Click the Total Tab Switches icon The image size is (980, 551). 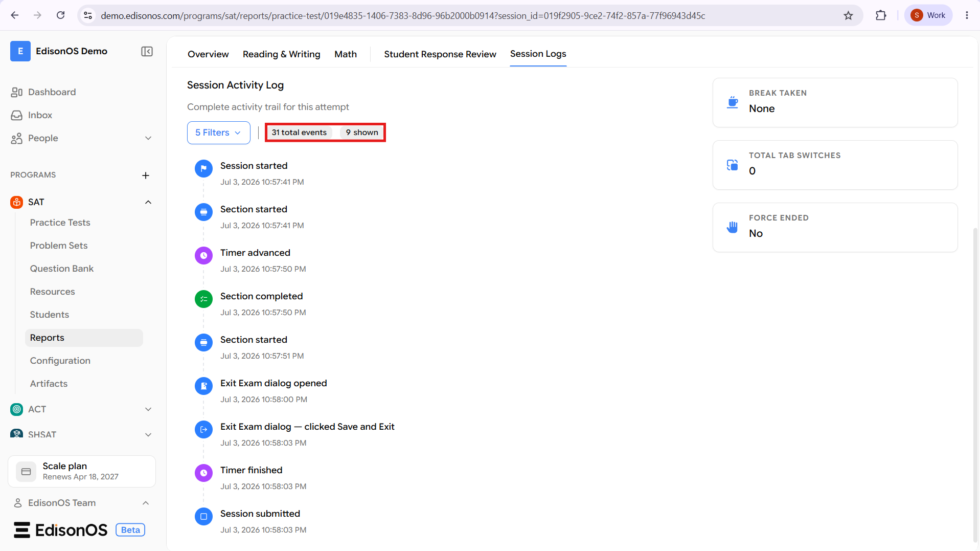(x=733, y=165)
